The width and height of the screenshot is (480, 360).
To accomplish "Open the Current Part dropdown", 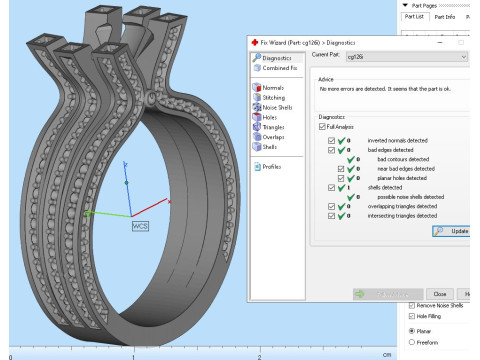I will [x=407, y=57].
